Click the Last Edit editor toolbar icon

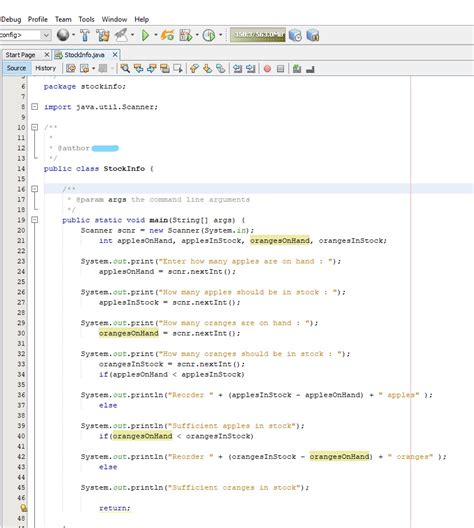click(x=71, y=69)
